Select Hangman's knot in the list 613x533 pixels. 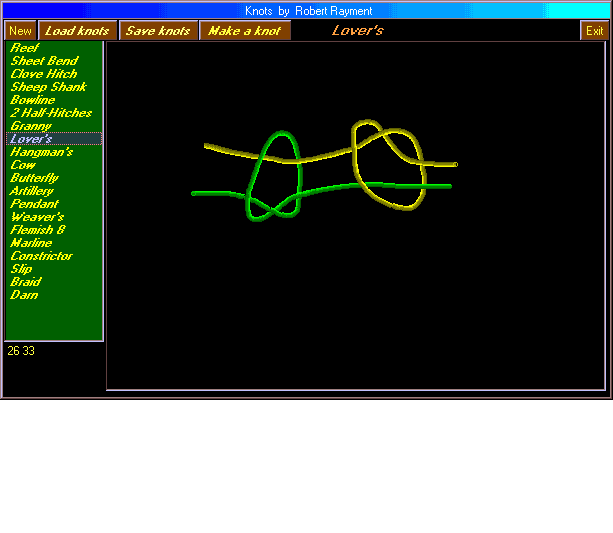point(41,152)
